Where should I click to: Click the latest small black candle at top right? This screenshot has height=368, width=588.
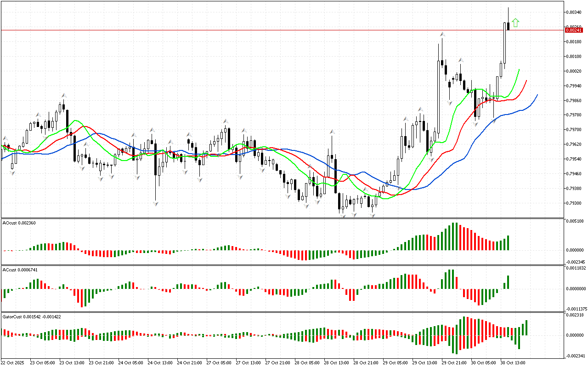tap(508, 26)
